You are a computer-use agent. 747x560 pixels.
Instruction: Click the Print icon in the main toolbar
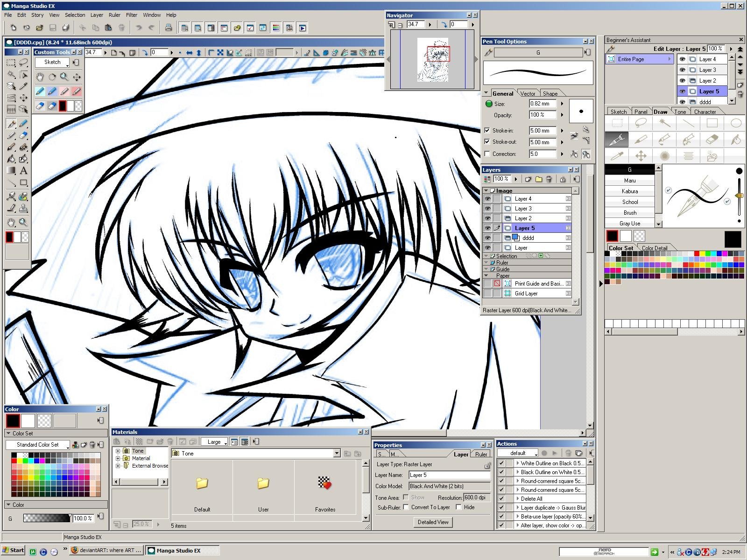coord(169,28)
